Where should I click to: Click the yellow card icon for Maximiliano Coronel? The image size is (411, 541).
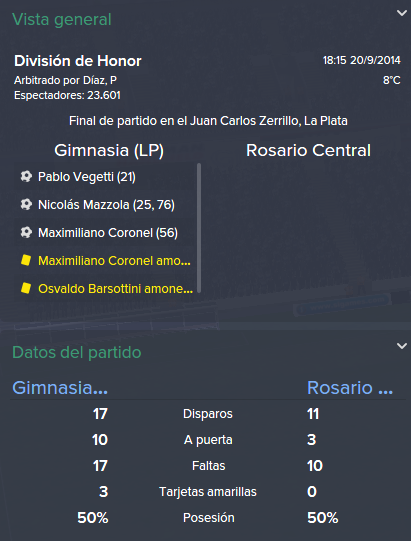tap(26, 260)
